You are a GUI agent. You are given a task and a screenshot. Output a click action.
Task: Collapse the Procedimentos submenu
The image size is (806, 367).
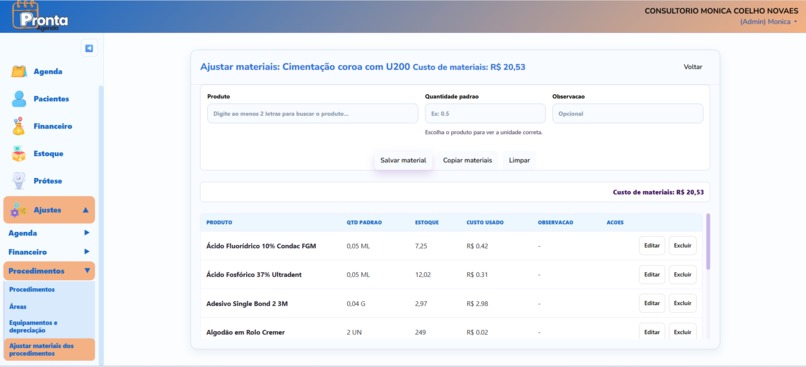pos(49,271)
